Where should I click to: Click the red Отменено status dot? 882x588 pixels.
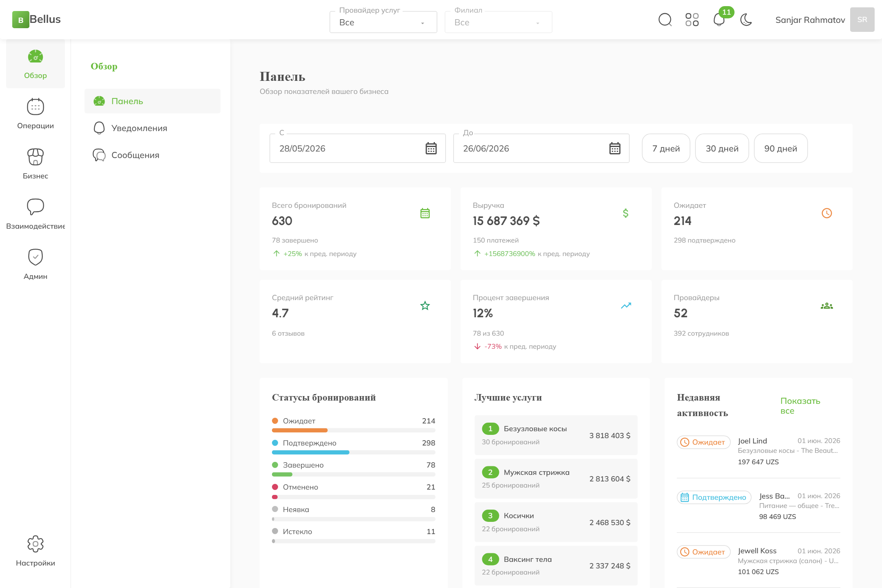pyautogui.click(x=275, y=487)
